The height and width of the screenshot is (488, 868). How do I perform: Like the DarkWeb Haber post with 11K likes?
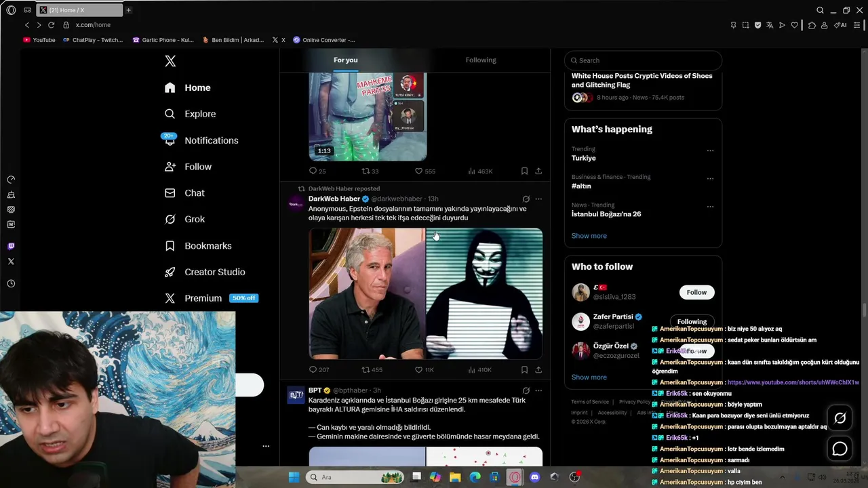(424, 370)
